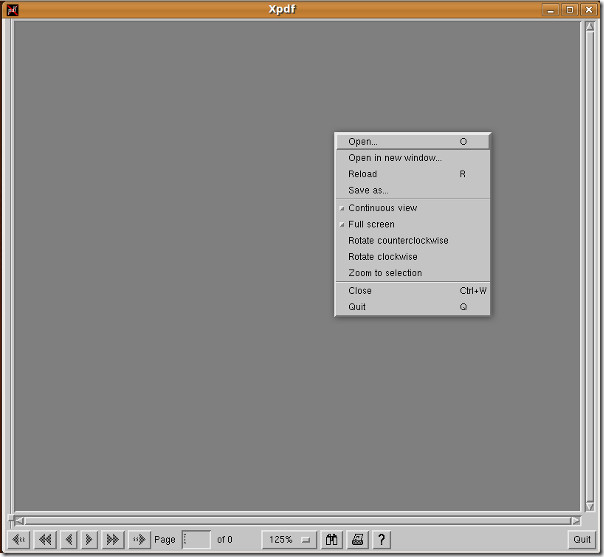This screenshot has height=557, width=604.
Task: Select Open in new window... menu entry
Action: [x=413, y=158]
